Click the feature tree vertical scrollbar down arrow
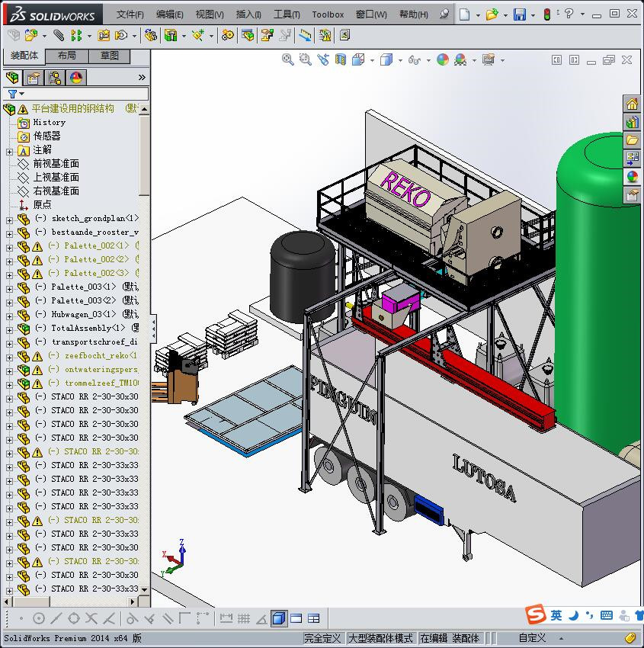Screen dimensions: 644x648 144,590
